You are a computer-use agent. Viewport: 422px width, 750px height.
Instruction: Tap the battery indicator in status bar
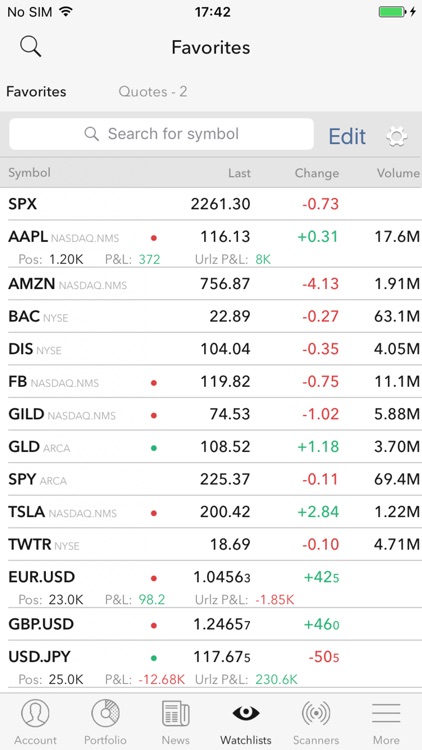pos(392,12)
